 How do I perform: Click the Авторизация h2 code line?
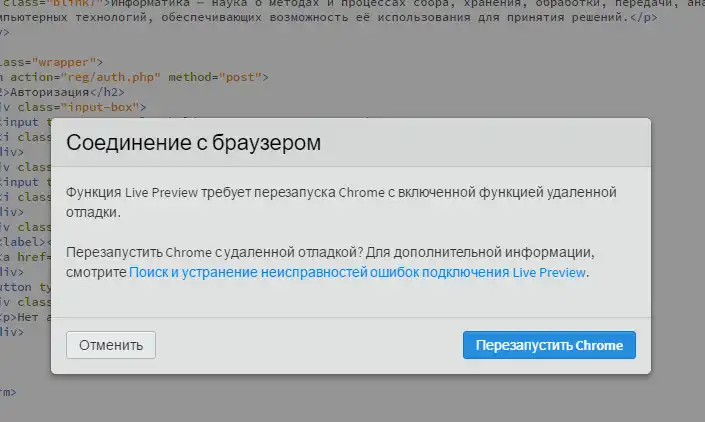point(62,92)
